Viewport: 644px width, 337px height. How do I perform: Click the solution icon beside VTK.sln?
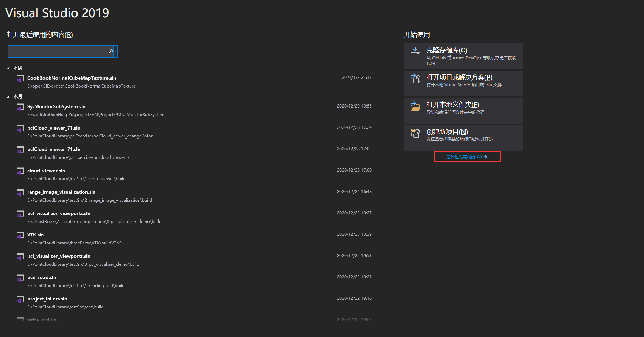[20, 235]
